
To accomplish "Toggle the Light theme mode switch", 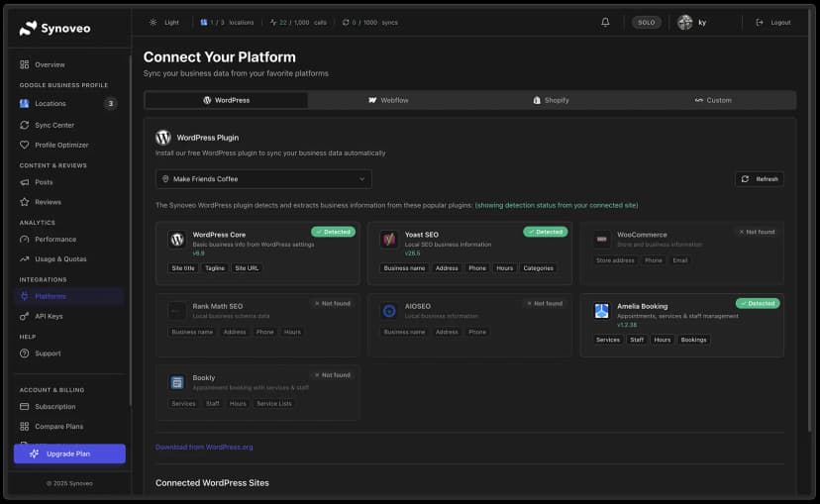I will click(164, 22).
